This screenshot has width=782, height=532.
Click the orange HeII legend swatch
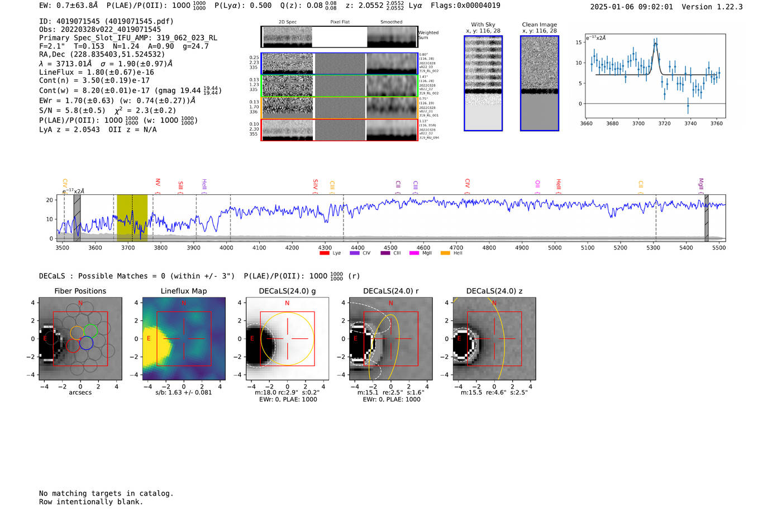point(445,253)
